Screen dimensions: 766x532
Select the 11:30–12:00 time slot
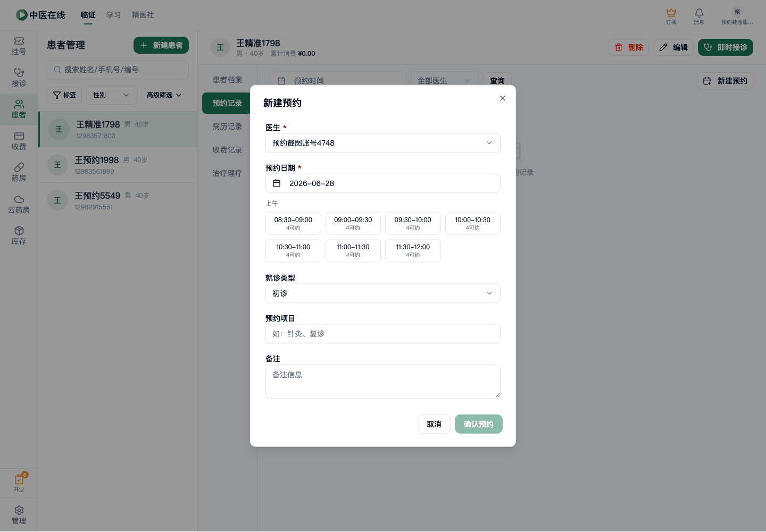(x=413, y=250)
